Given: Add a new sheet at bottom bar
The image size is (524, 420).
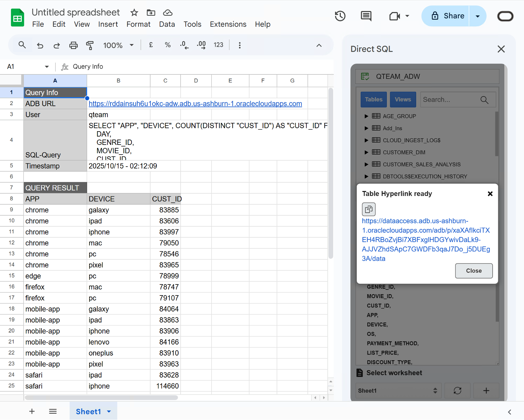Looking at the screenshot, I should (x=32, y=411).
